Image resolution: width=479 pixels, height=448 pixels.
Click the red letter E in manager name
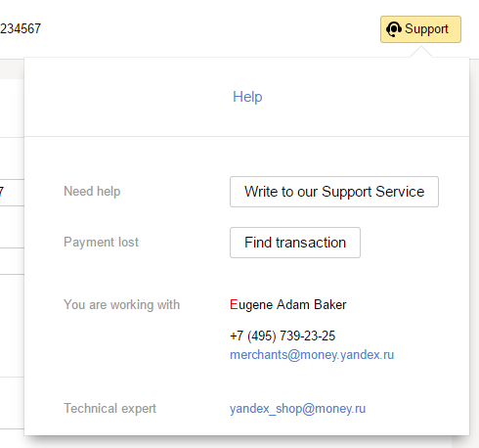tap(234, 304)
